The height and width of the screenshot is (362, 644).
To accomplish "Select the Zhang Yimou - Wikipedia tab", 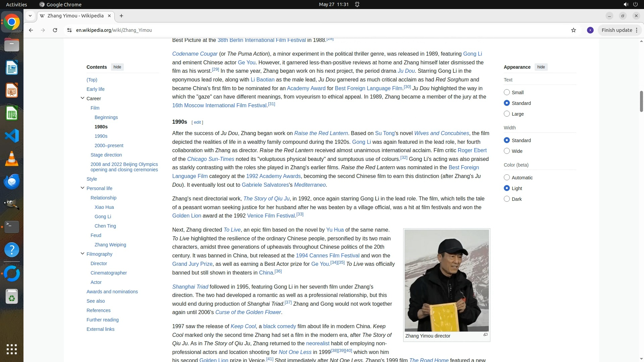I will [75, 16].
